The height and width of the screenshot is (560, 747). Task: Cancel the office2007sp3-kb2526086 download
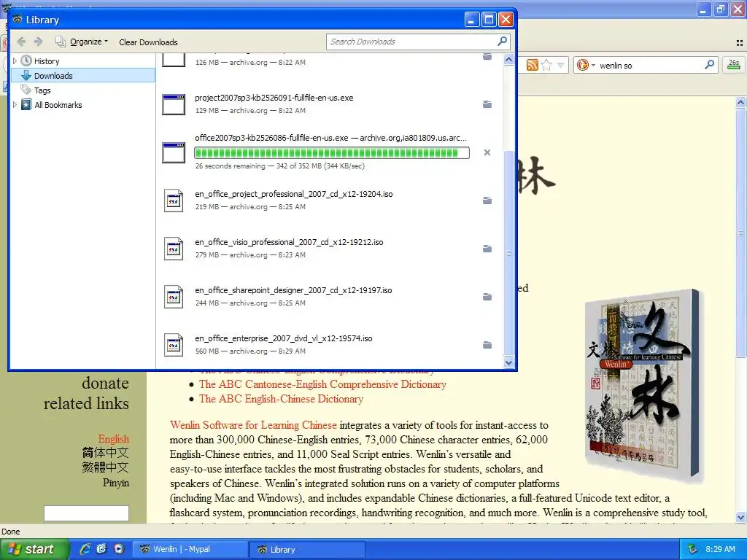point(487,152)
